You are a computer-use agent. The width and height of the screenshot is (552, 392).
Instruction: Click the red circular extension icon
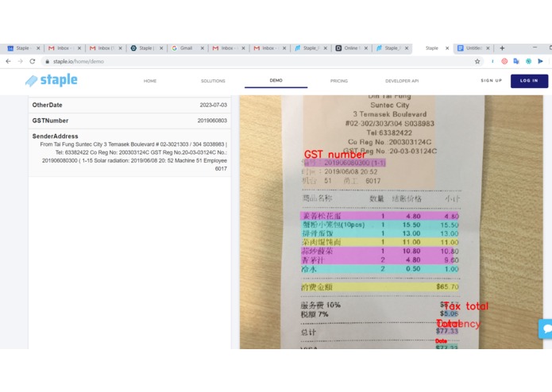(x=504, y=61)
